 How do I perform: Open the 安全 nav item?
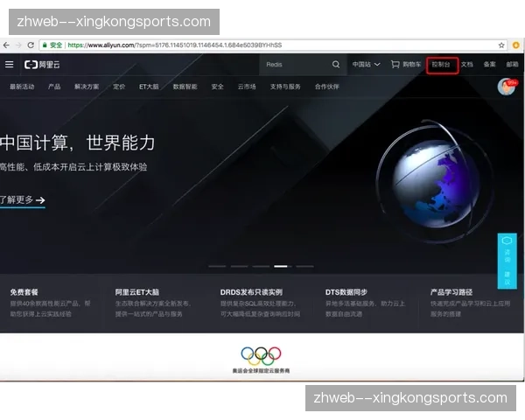217,87
